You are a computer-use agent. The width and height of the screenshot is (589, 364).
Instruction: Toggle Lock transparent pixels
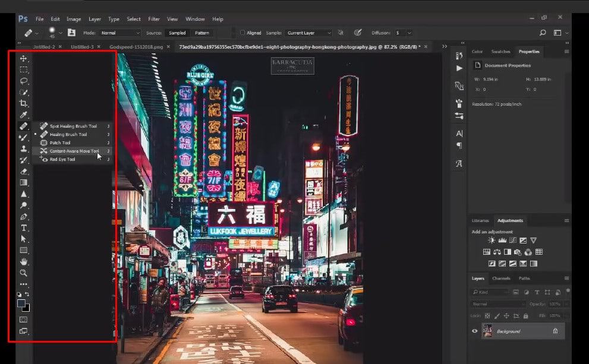click(x=487, y=316)
